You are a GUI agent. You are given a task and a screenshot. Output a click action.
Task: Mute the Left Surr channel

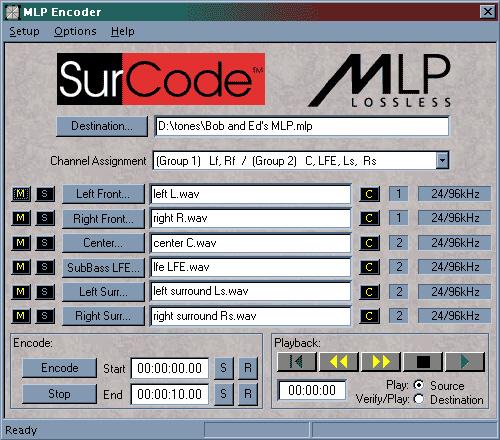(x=21, y=292)
